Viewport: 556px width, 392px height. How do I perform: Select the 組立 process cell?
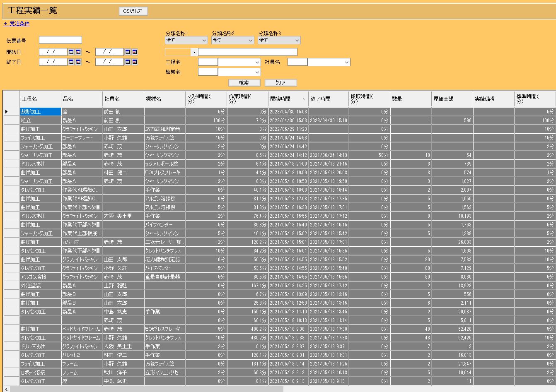[41, 120]
